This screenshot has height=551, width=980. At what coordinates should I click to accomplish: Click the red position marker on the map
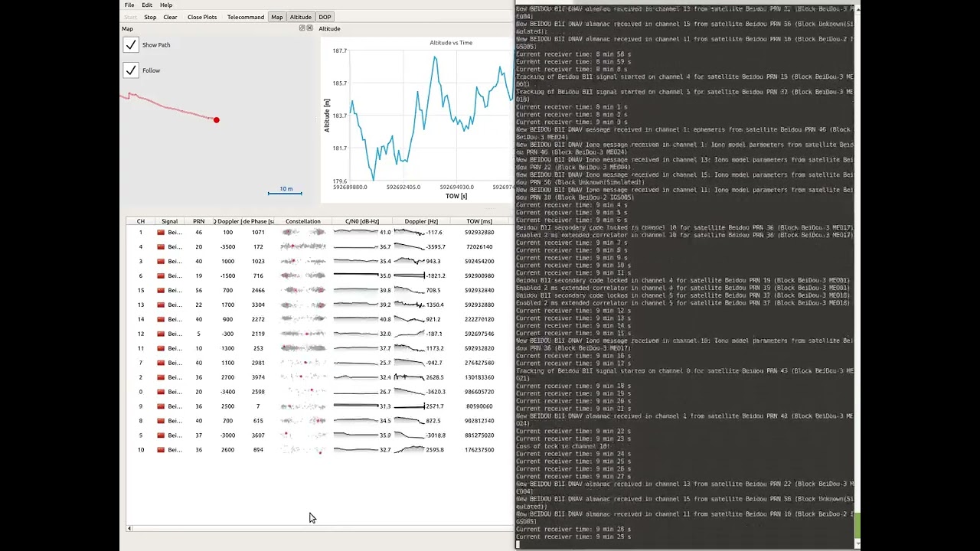pos(217,120)
